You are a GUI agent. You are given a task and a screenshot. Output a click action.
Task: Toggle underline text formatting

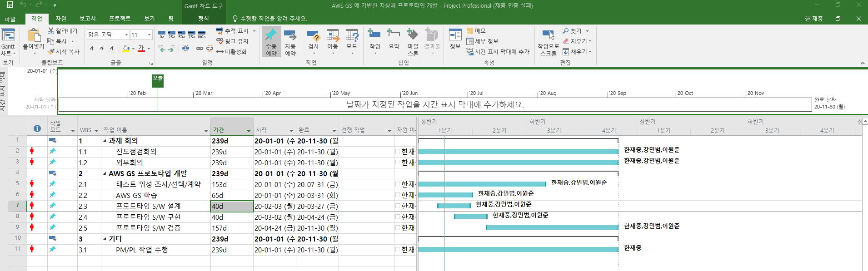pyautogui.click(x=111, y=49)
